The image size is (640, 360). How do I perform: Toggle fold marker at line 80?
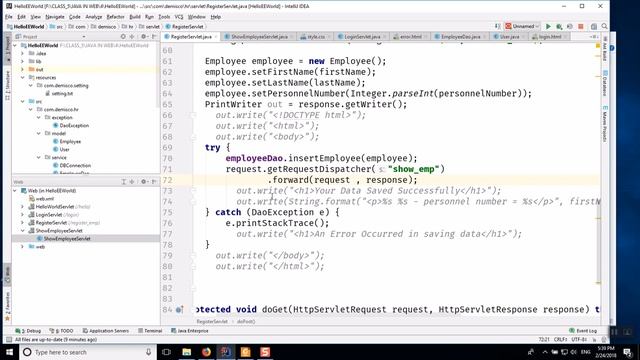193,267
